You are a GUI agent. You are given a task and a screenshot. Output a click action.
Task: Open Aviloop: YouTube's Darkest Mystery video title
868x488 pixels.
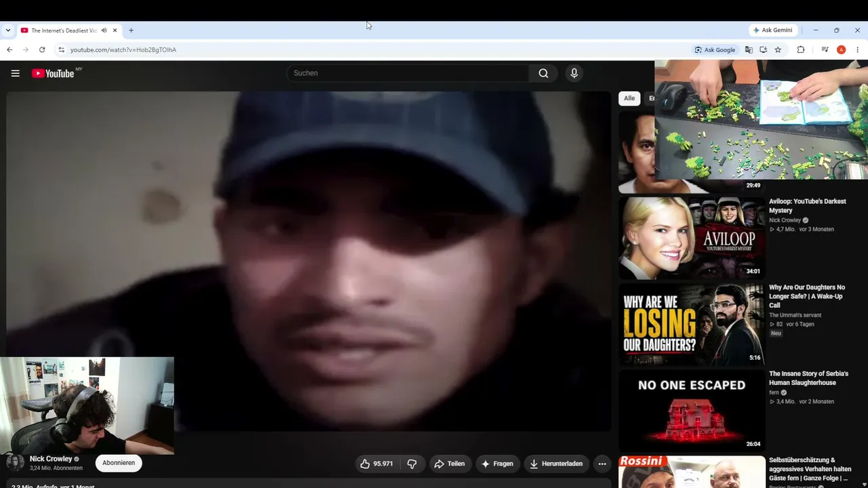807,206
